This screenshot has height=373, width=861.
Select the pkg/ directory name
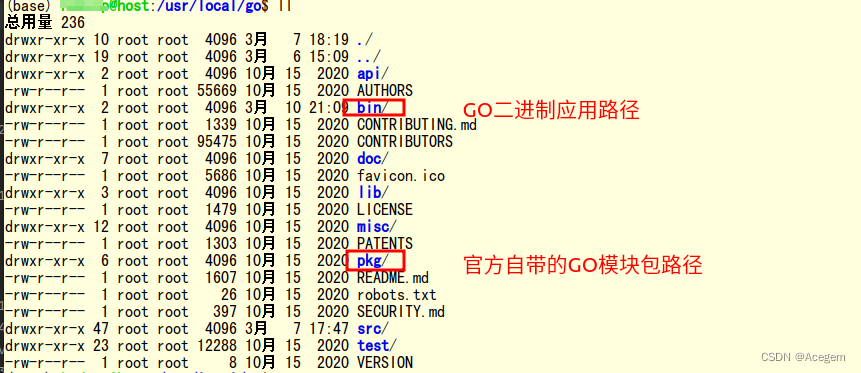tap(373, 261)
